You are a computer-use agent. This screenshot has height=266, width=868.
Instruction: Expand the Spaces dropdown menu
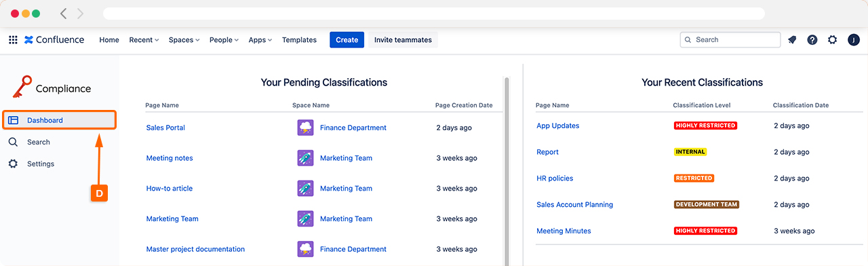click(x=184, y=40)
